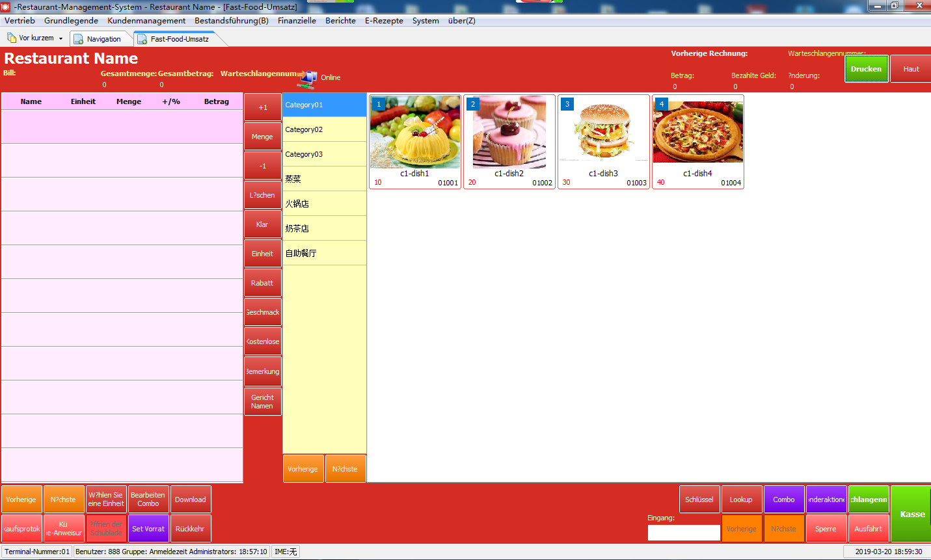Switch to the Navigation tab
The image size is (931, 560).
(103, 39)
